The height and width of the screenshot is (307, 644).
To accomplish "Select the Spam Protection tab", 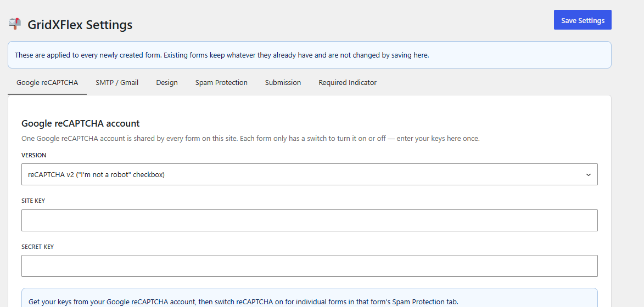I will [x=221, y=82].
